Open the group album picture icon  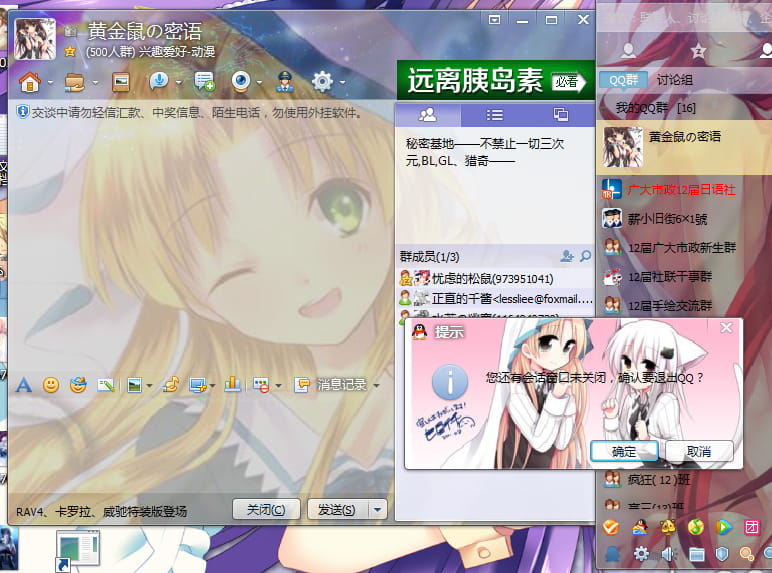(121, 81)
